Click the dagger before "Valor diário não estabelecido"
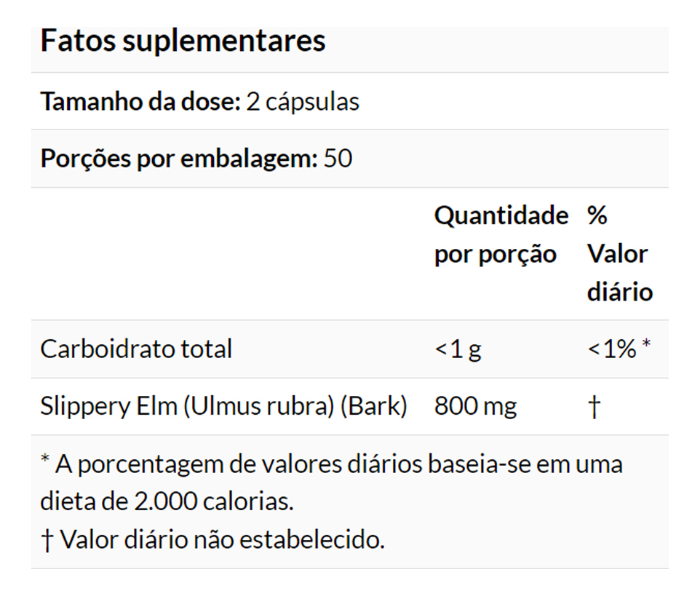This screenshot has width=700, height=596. [x=47, y=540]
